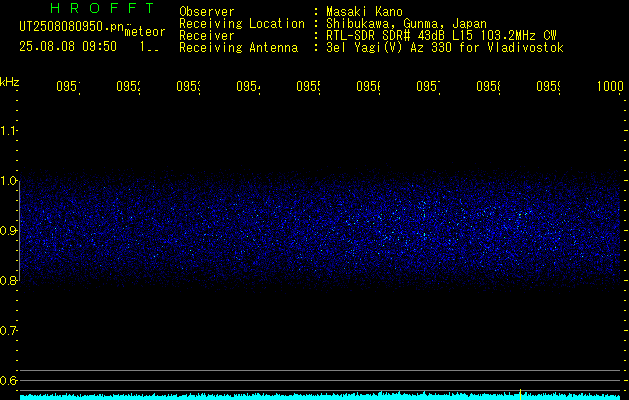
Task: Click the 1000 time axis label
Action: (x=610, y=86)
